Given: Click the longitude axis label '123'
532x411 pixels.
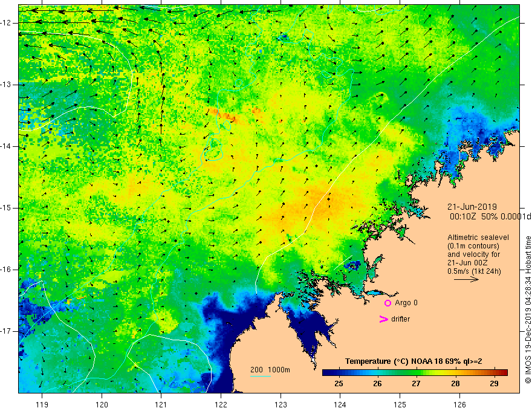Looking at the screenshot, I should (x=281, y=404).
